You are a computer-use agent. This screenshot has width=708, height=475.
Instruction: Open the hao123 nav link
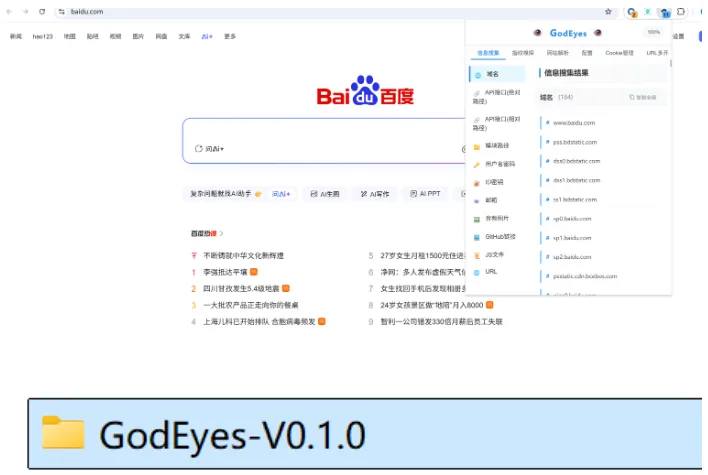(x=42, y=36)
